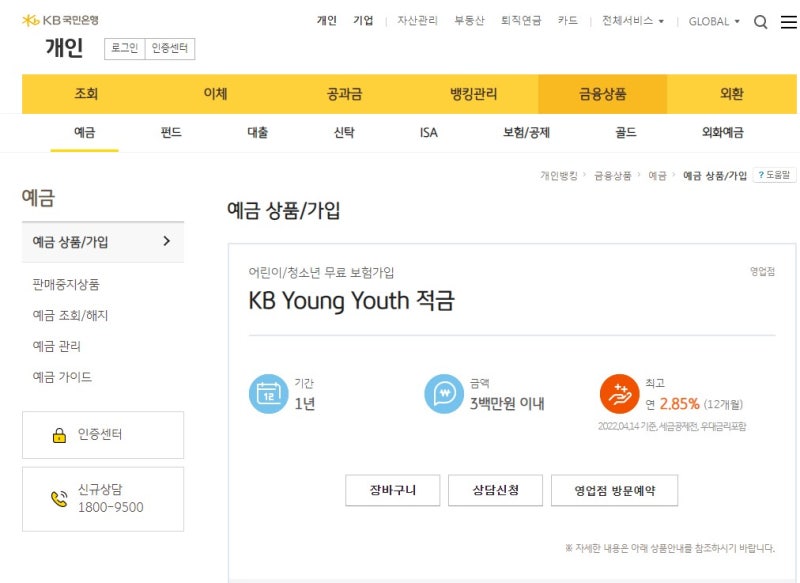Click the 예금 상품/가입 breadcrumb

[x=715, y=175]
